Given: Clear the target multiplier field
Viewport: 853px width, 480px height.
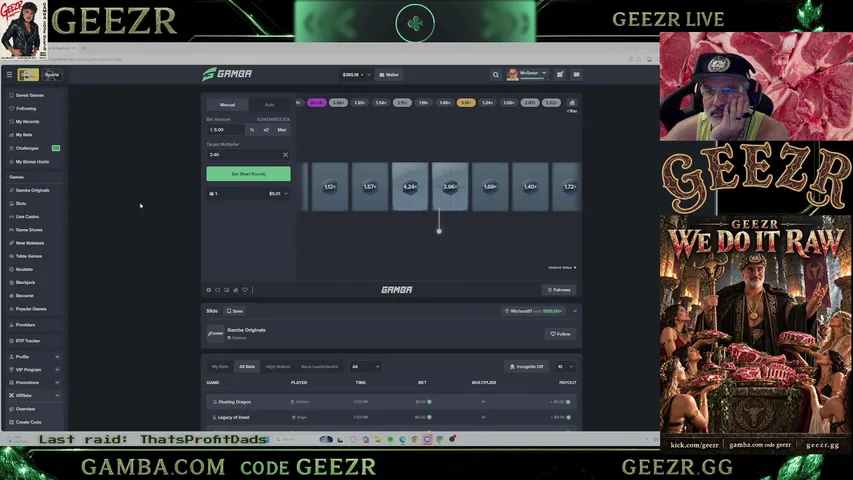Looking at the screenshot, I should coord(285,155).
